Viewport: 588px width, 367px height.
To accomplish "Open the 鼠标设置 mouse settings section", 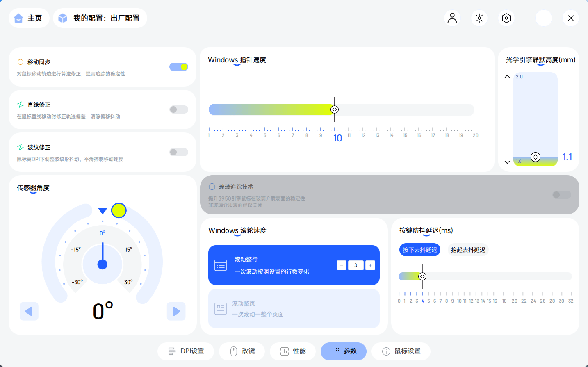I will tap(401, 351).
